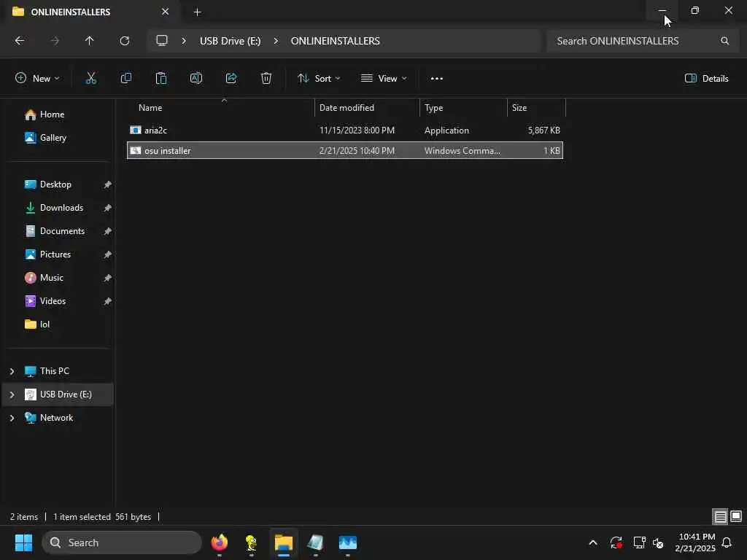Open the notepad-like app in taskbar
The height and width of the screenshot is (560, 747).
(x=315, y=542)
